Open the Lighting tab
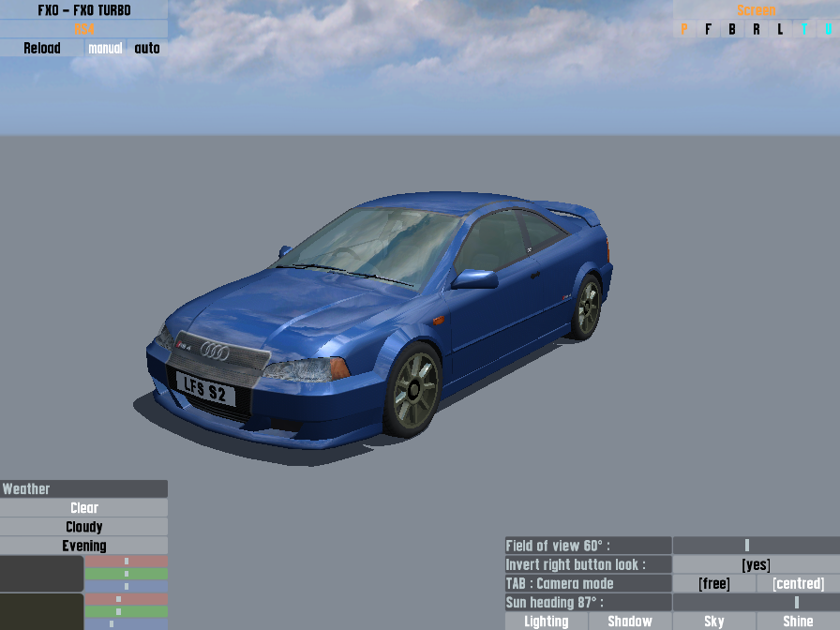Image resolution: width=840 pixels, height=630 pixels. 546,621
